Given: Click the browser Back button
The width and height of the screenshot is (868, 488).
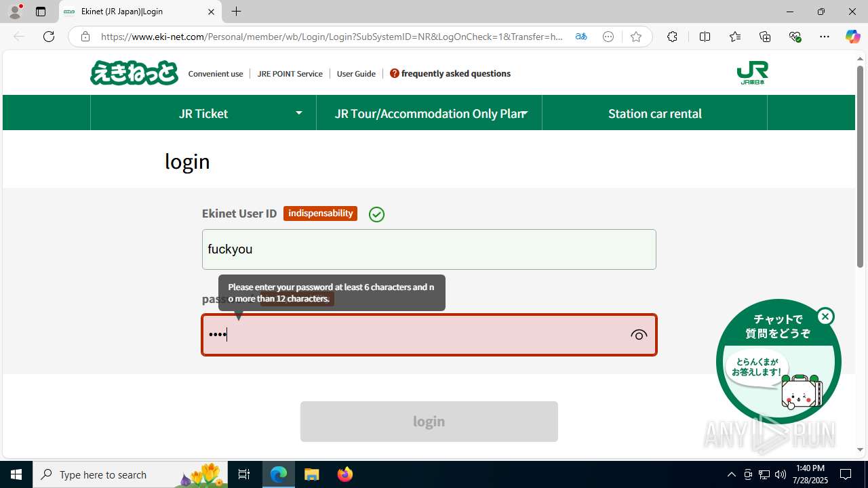Looking at the screenshot, I should point(19,37).
